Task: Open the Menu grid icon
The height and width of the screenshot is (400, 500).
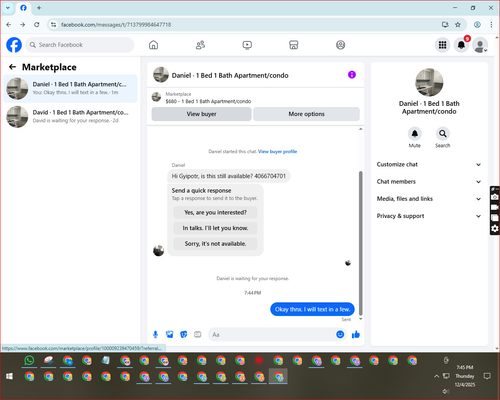Action: 442,45
